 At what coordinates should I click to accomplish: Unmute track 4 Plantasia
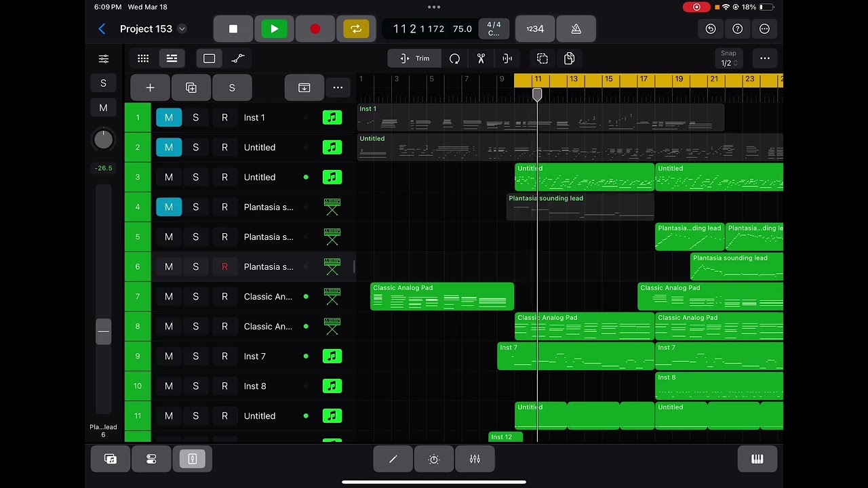pyautogui.click(x=169, y=207)
